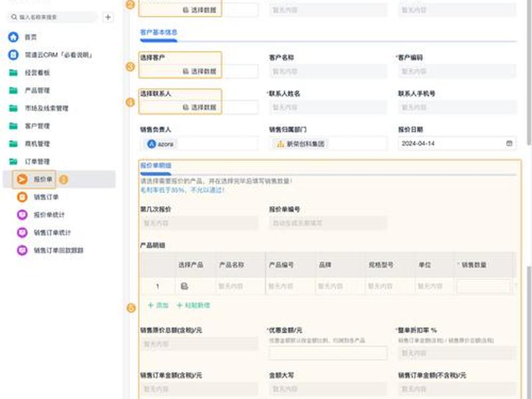Switch to the 客户基本信息 tab
Screen dimensions: 532x399
point(158,33)
